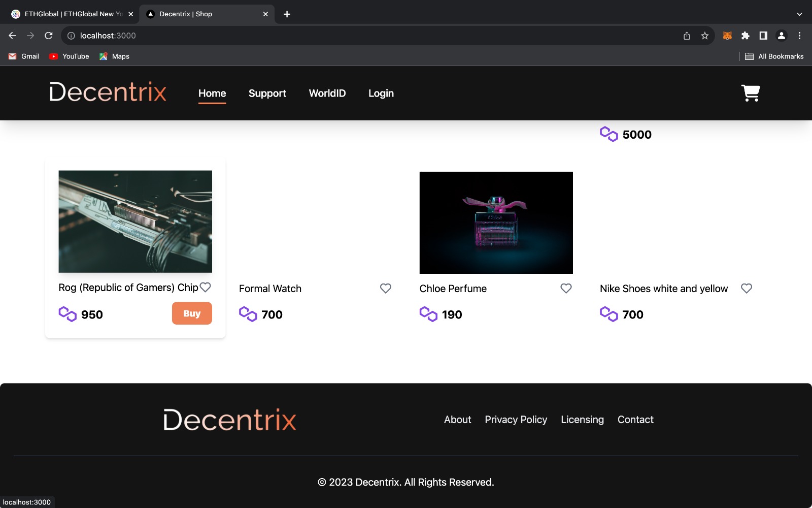Click the Polygon icon beside Nike Shoes price
Viewport: 812px width, 508px height.
click(x=608, y=314)
